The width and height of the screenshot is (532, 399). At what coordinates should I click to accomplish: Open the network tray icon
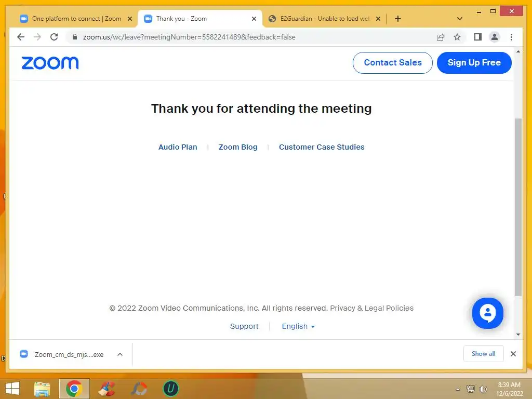(471, 389)
